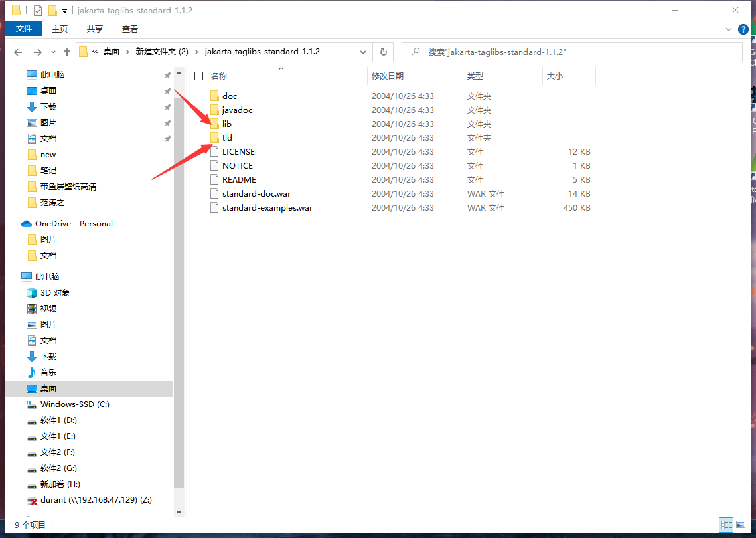Open the javadoc folder icon
The image size is (756, 538).
(x=214, y=110)
